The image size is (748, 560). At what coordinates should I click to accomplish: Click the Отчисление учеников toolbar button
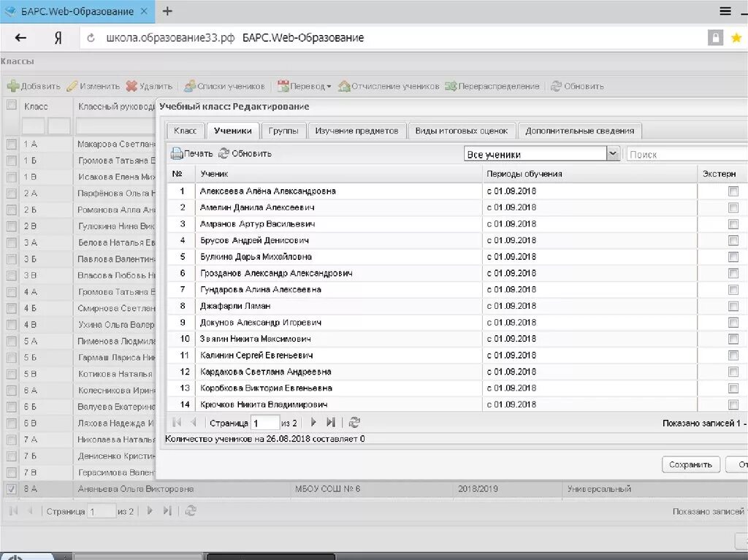(x=389, y=86)
